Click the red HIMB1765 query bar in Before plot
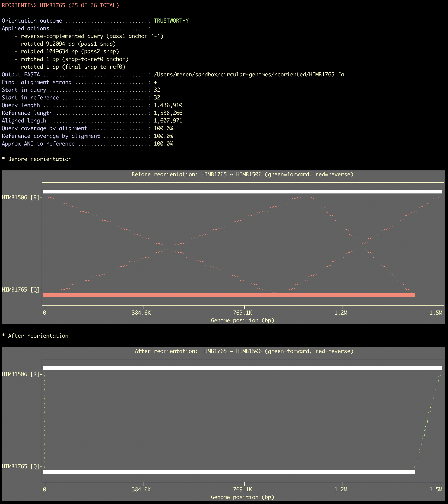 [x=229, y=295]
